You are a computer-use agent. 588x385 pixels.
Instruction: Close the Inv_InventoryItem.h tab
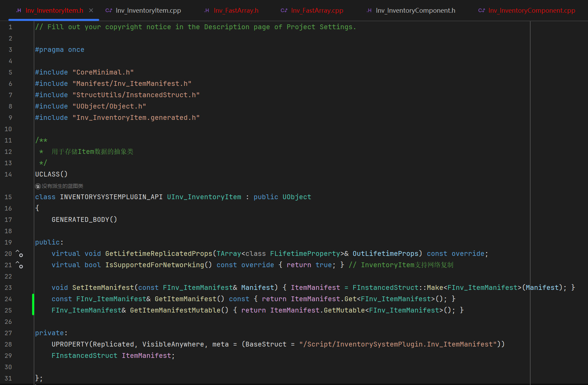click(91, 10)
